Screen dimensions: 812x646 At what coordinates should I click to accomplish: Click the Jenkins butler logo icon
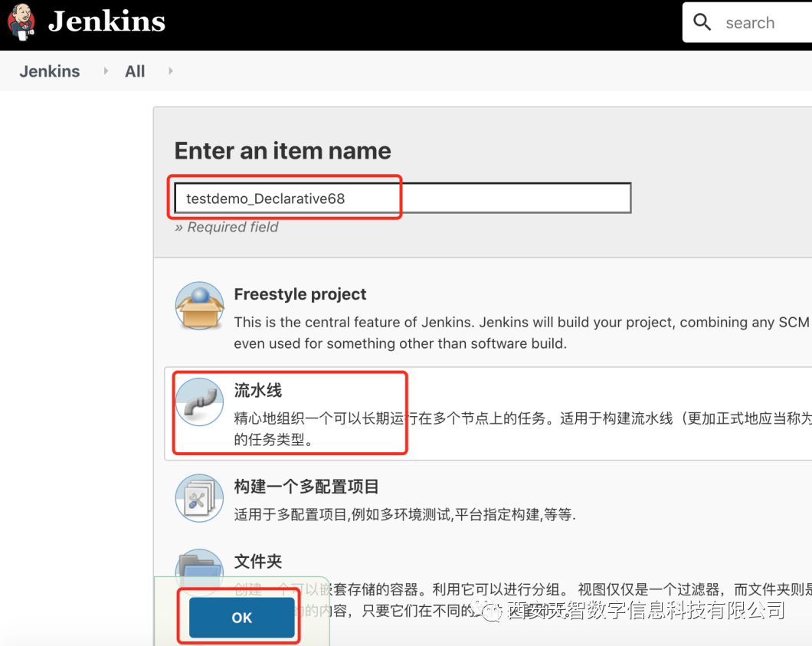point(21,21)
